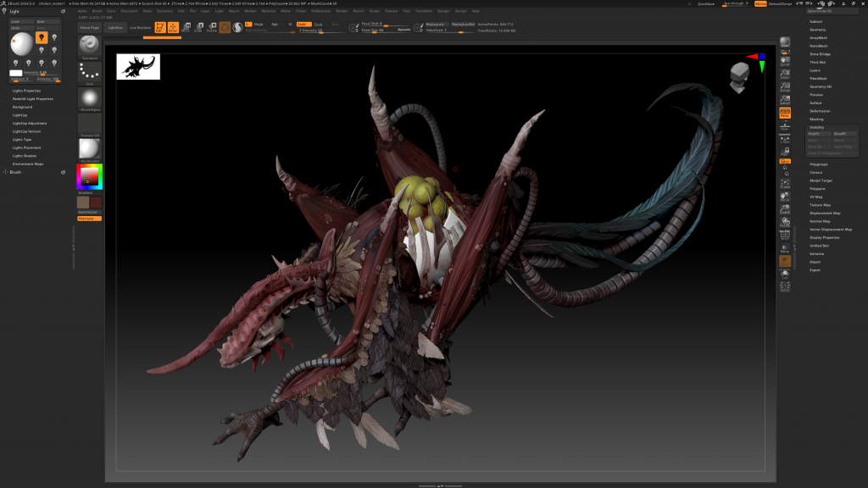Toggle the Zsub mode
The height and width of the screenshot is (488, 868).
tap(319, 25)
